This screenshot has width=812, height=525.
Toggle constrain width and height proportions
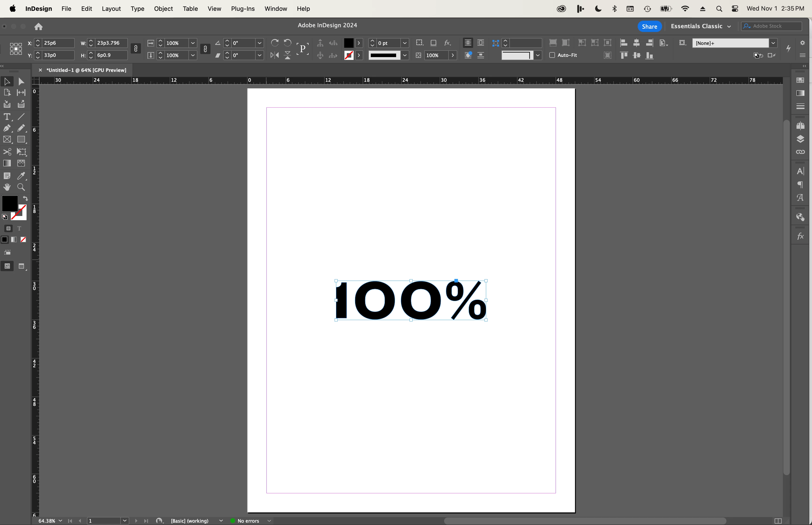(136, 49)
